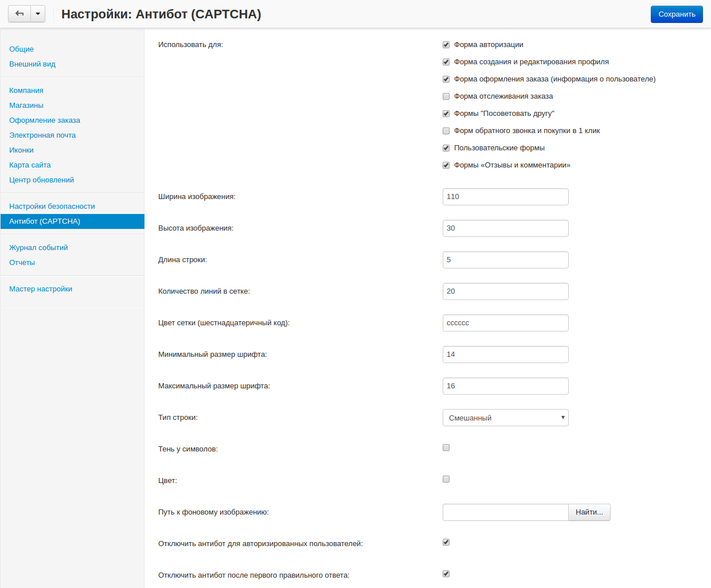
Task: Enable the Цвет checkbox
Action: 446,479
